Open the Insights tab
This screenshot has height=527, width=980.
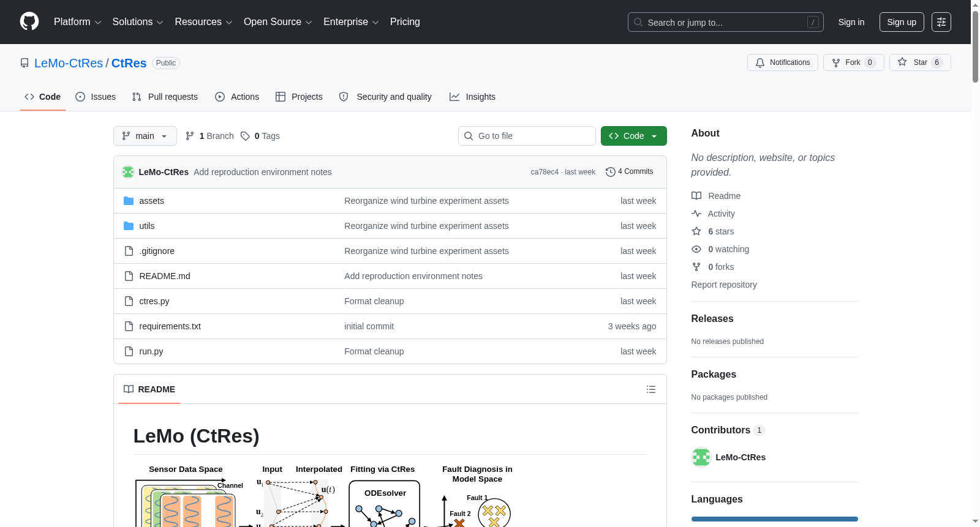472,97
